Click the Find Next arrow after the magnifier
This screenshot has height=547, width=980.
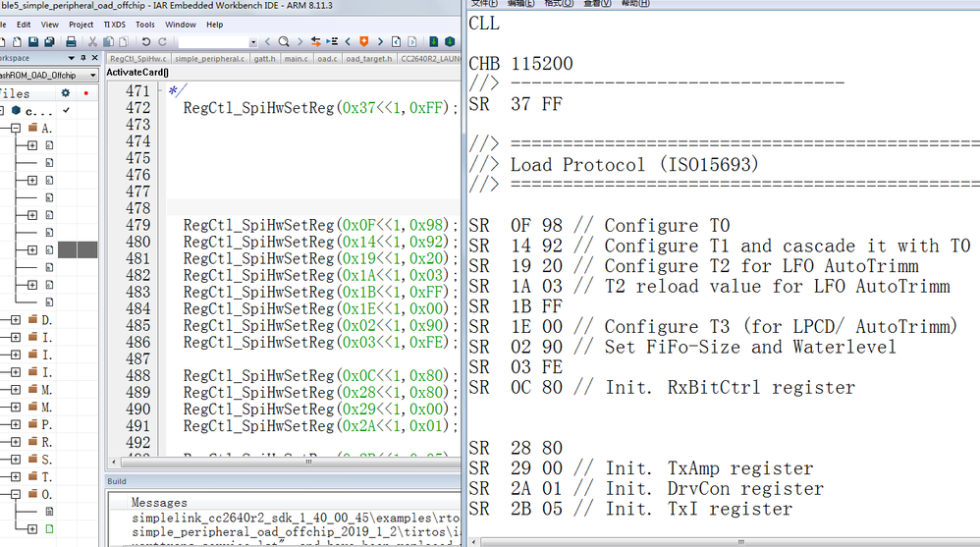tap(300, 42)
